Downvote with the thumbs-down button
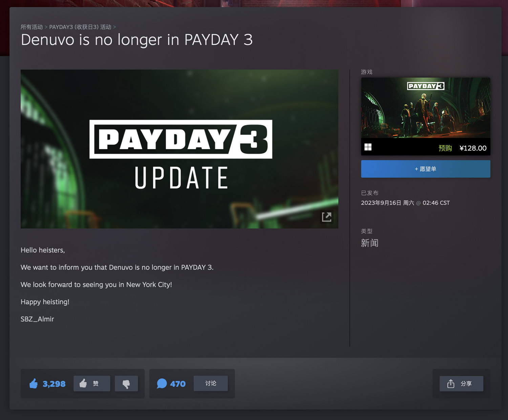 126,384
